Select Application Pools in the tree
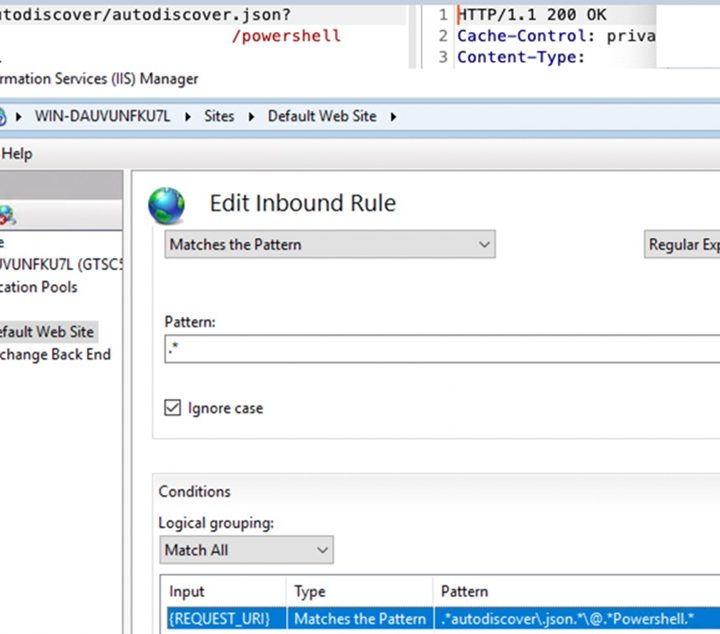Viewport: 720px width, 634px height. [x=39, y=287]
